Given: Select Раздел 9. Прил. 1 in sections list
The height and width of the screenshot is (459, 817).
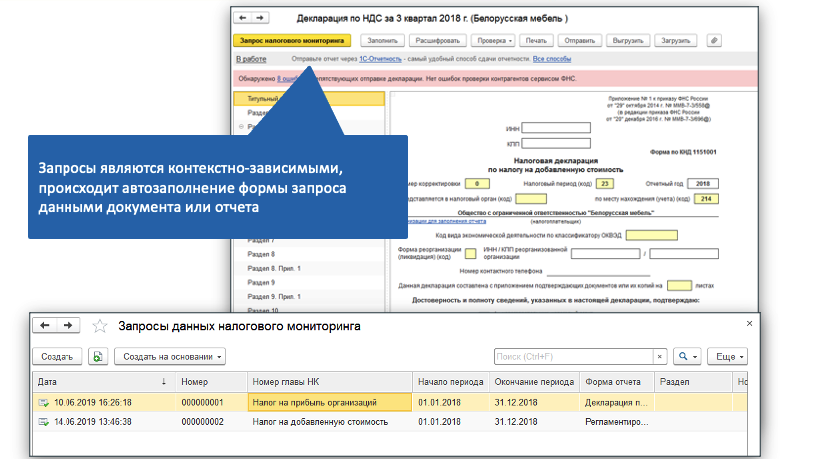Looking at the screenshot, I should tap(273, 297).
